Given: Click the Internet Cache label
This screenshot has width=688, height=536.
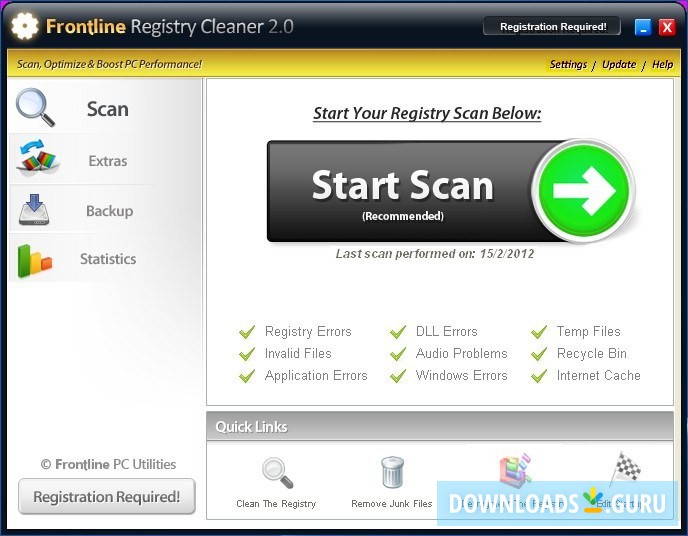Looking at the screenshot, I should pyautogui.click(x=598, y=375).
